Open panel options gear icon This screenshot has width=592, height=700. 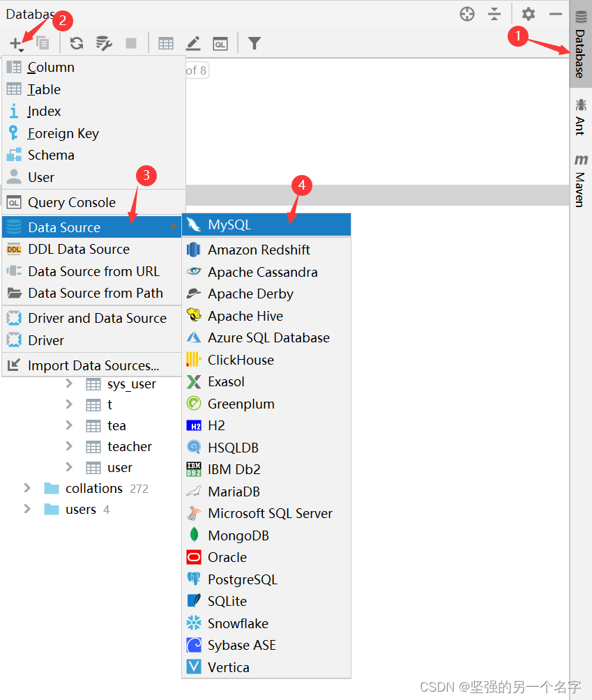click(x=528, y=14)
